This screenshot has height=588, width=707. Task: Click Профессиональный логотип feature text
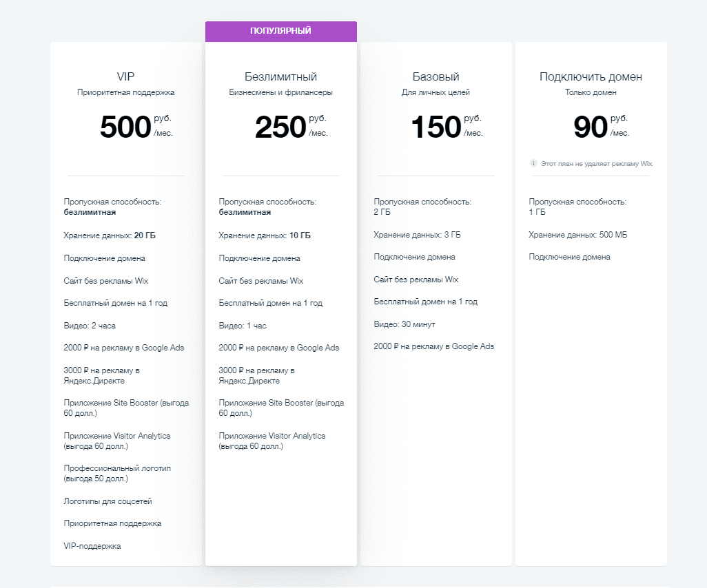click(117, 473)
